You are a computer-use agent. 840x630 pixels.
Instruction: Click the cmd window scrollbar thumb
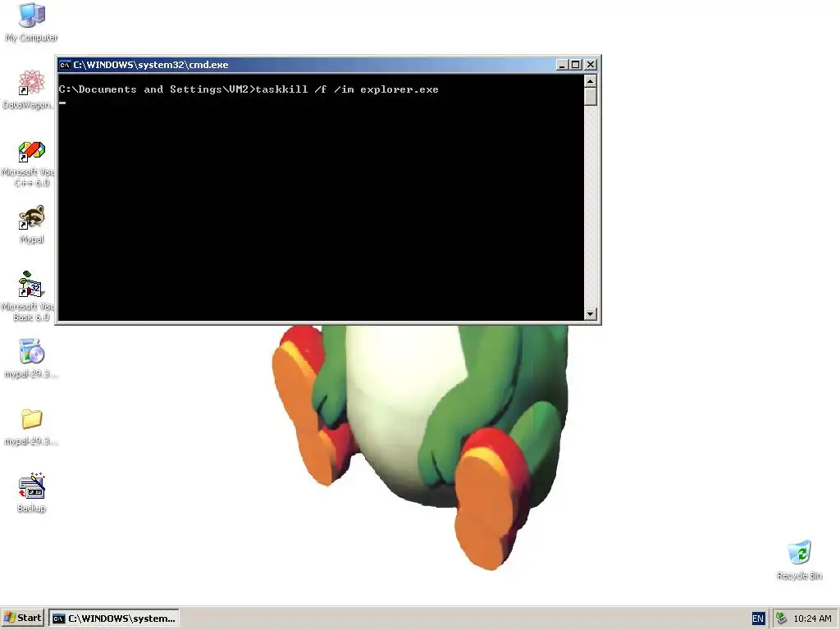click(591, 97)
